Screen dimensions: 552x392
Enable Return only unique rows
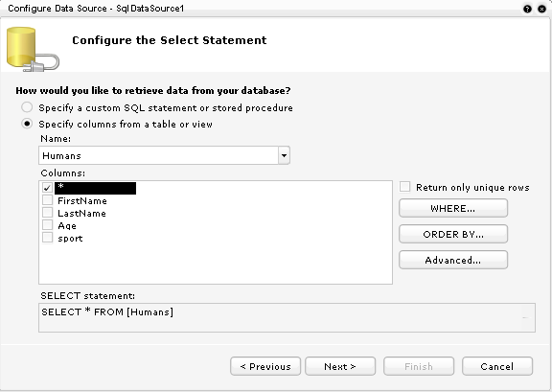point(404,187)
